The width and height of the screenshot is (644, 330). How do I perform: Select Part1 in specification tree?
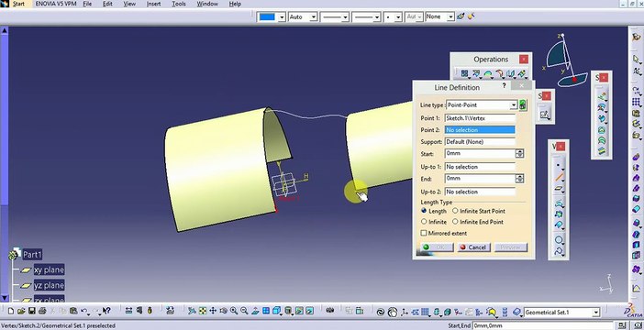(x=32, y=255)
